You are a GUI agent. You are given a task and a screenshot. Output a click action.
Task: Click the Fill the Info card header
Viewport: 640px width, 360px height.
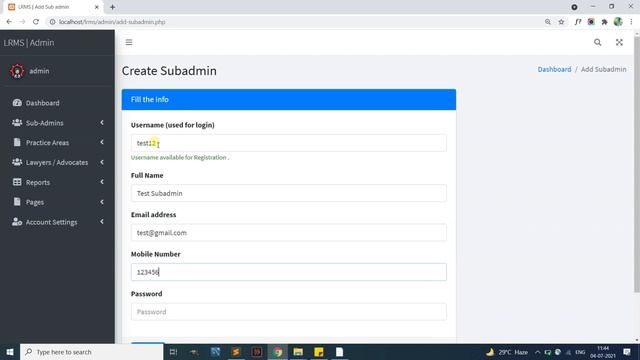(289, 100)
